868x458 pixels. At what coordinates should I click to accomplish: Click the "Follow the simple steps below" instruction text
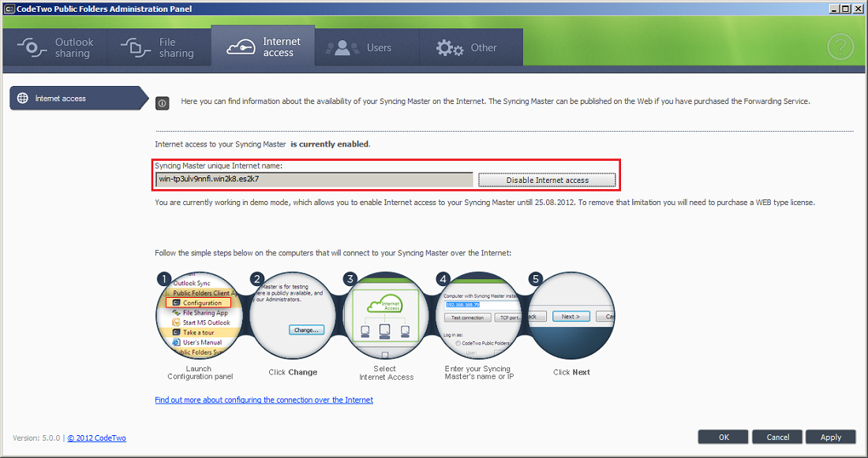(333, 253)
